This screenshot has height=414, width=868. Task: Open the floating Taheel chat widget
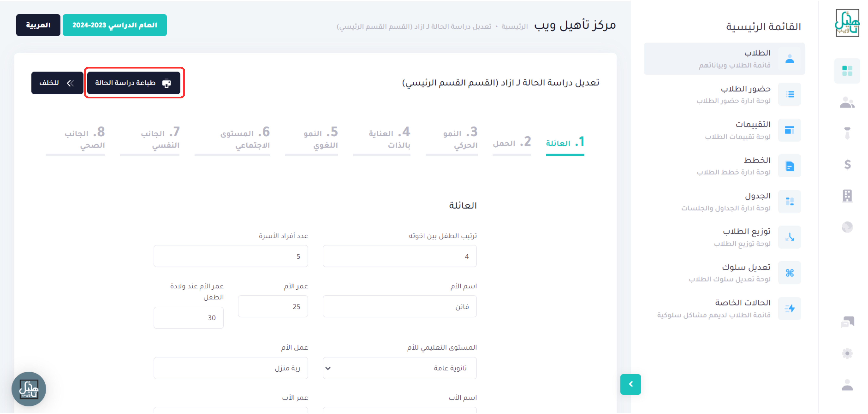[x=29, y=389]
